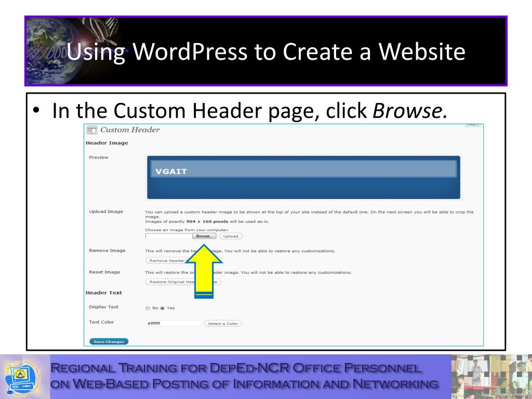The image size is (532, 399).
Task: Open the Select a Color picker
Action: (x=223, y=324)
